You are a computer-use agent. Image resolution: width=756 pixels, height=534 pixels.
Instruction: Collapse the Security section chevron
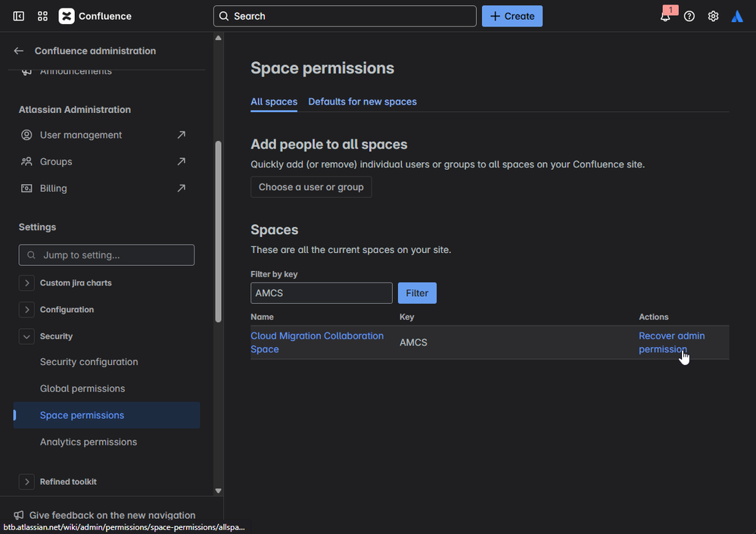[x=27, y=336]
